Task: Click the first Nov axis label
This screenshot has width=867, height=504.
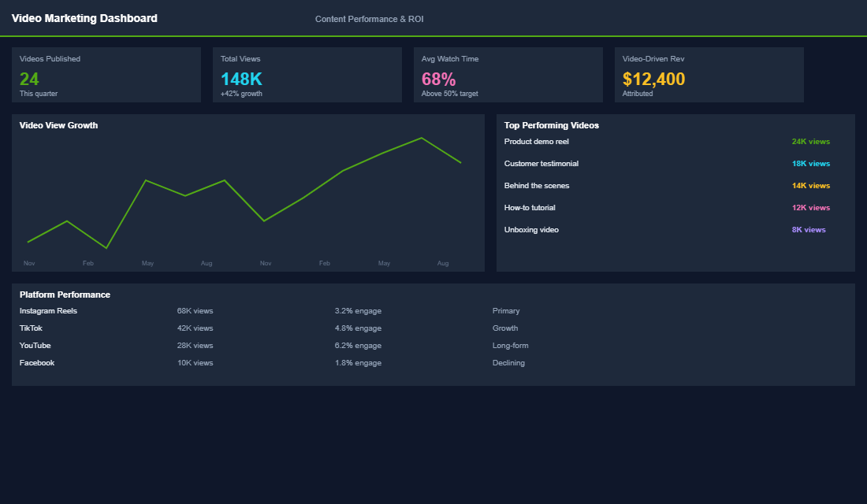Action: pos(29,263)
